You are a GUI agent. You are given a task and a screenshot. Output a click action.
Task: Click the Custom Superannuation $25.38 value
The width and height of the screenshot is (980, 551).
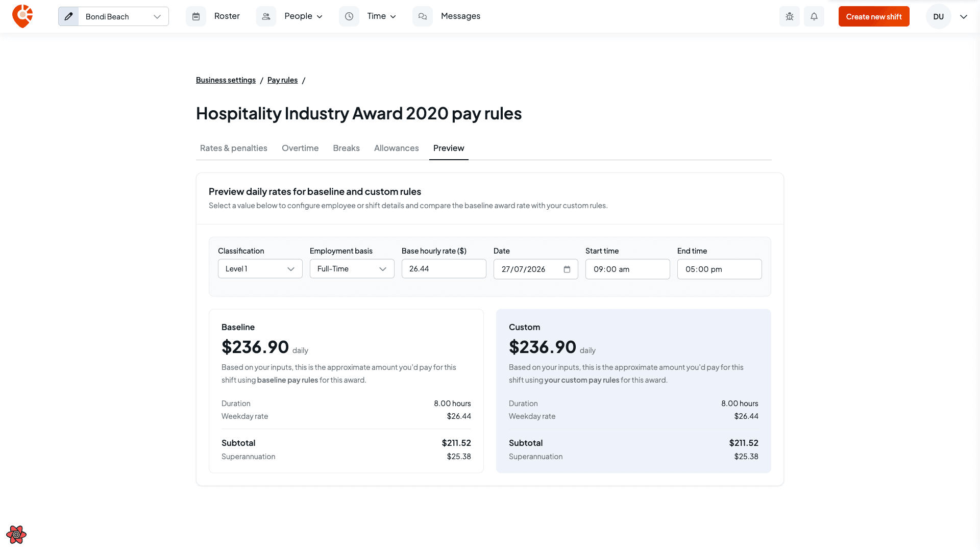point(746,457)
